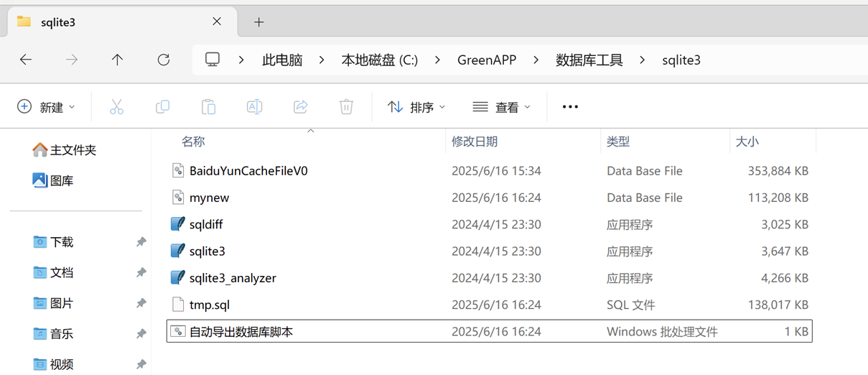This screenshot has width=868, height=375.
Task: Open the 排序 sort dropdown
Action: 416,107
